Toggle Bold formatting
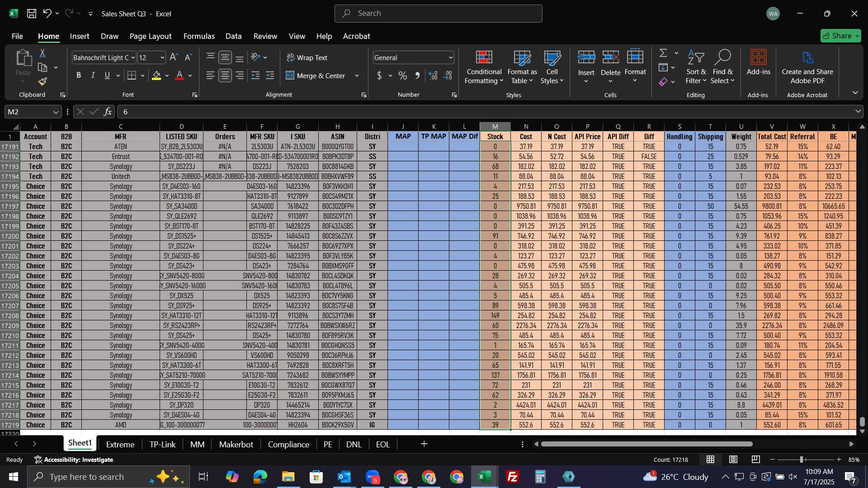The image size is (868, 488). point(79,76)
